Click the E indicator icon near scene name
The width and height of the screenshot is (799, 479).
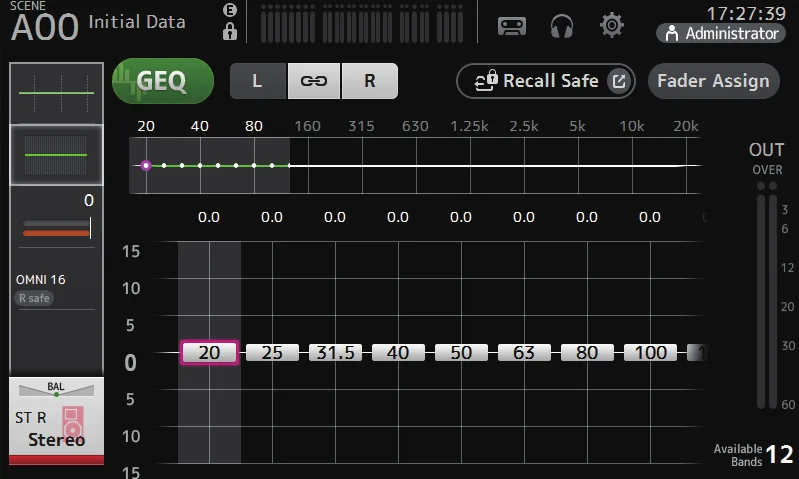pyautogui.click(x=230, y=10)
